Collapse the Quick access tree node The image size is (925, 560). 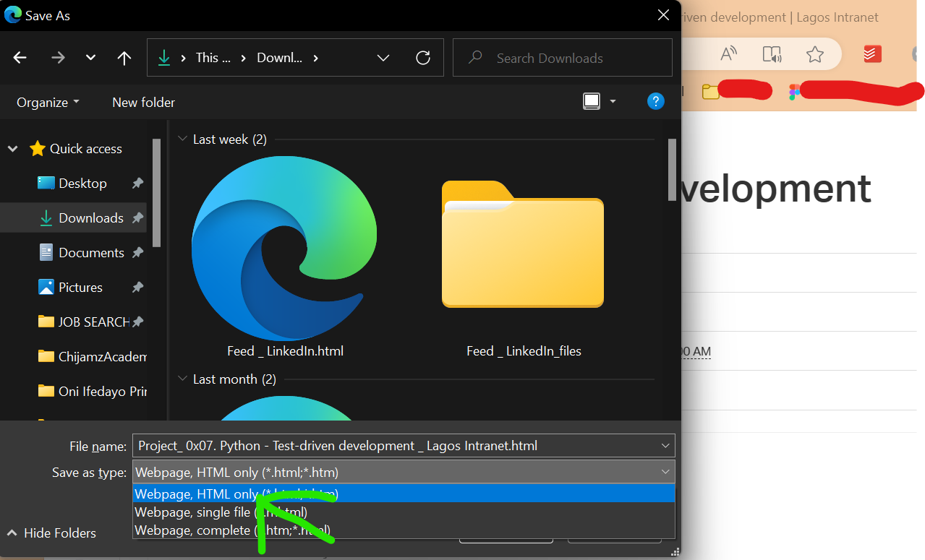(12, 149)
